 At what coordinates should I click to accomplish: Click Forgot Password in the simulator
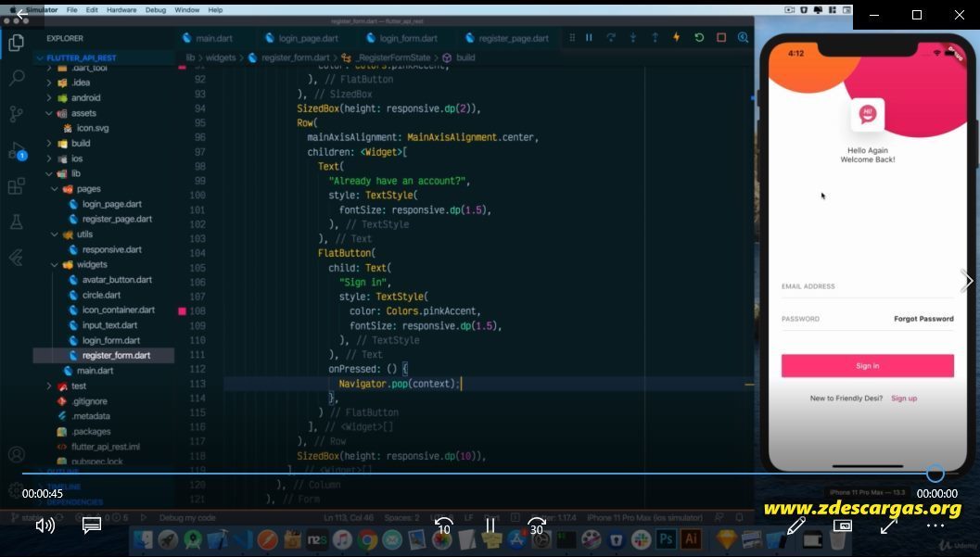(923, 319)
